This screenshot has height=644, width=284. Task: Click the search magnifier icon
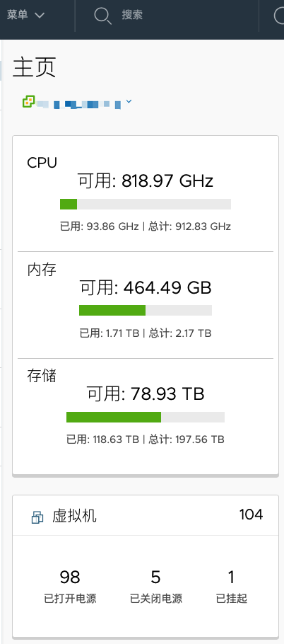coord(102,16)
